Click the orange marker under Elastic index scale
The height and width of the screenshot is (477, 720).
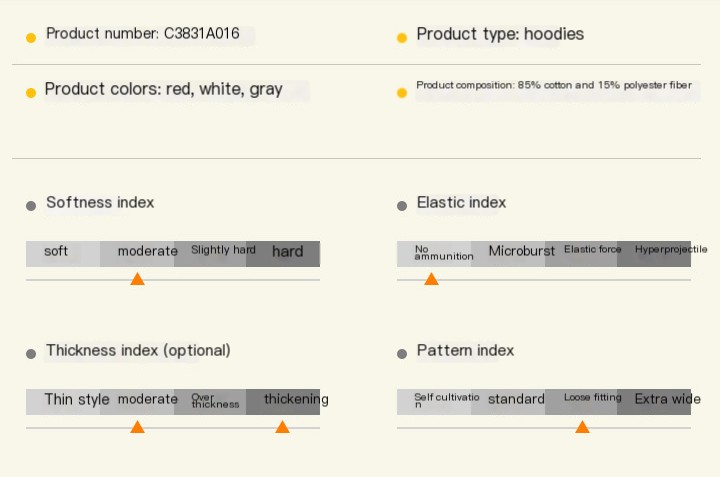coord(431,279)
